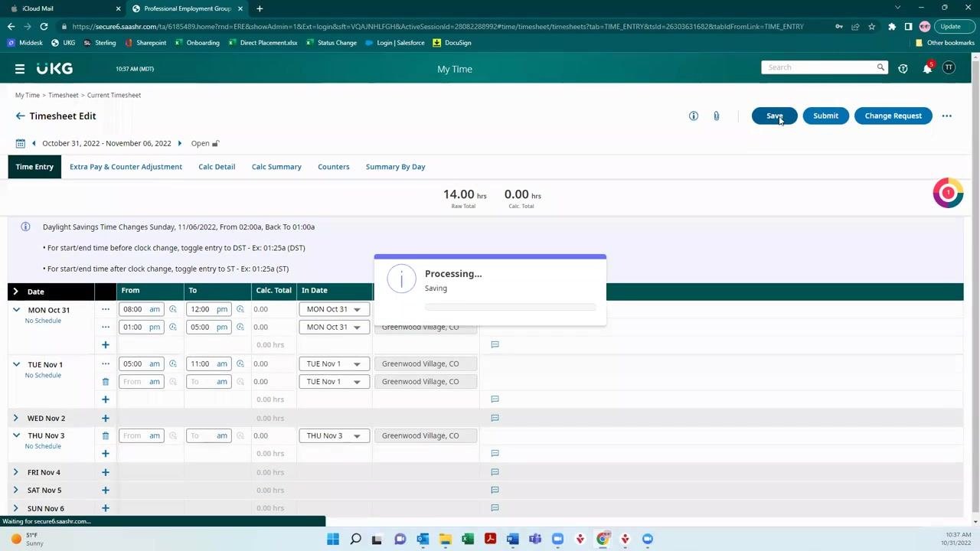Go to next pay period
Image resolution: width=980 pixels, height=551 pixels.
point(180,143)
